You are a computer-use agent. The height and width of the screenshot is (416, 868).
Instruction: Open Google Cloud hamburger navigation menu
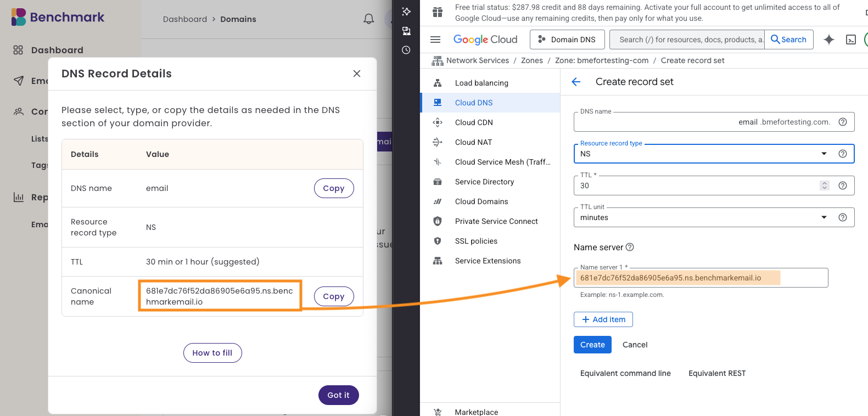click(435, 40)
